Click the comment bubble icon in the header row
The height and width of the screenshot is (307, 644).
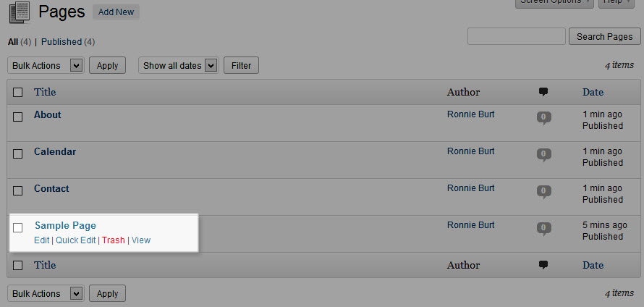pos(543,92)
